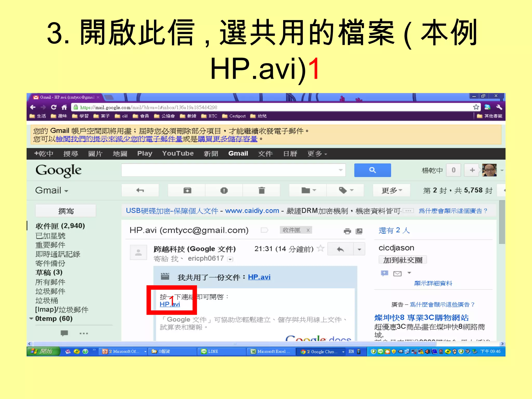Open 地圖 in the Google bar
Image resolution: width=532 pixels, height=399 pixels.
[120, 154]
